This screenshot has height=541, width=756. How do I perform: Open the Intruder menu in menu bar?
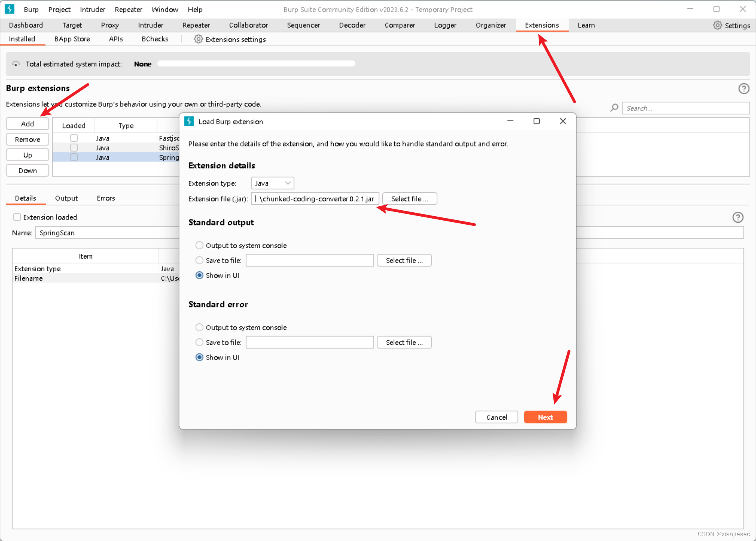(93, 9)
